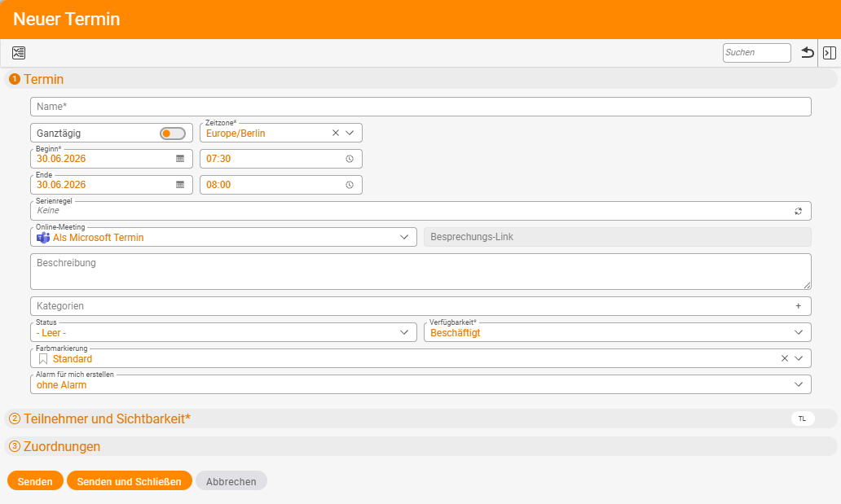Click the Abbrechen button
This screenshot has height=504, width=841.
click(x=231, y=481)
